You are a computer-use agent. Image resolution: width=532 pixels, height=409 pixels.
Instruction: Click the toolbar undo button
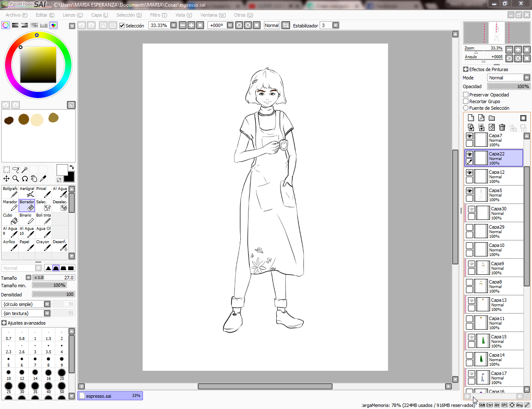(x=81, y=25)
